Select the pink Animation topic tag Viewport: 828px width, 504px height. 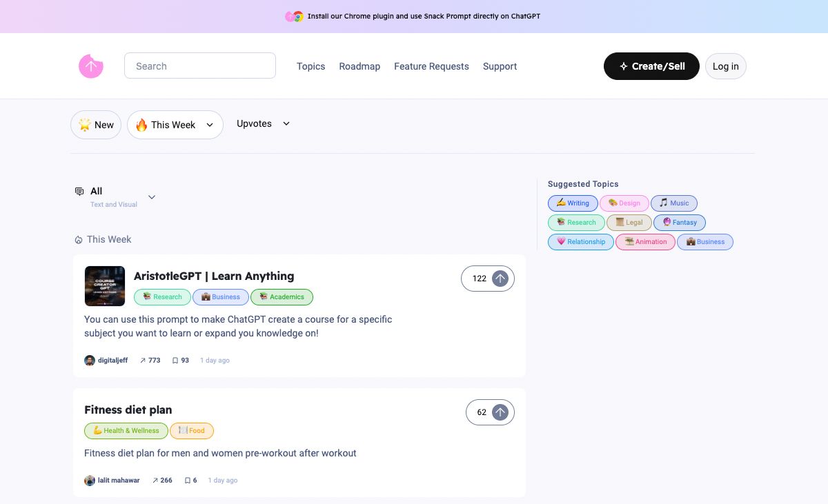point(645,242)
